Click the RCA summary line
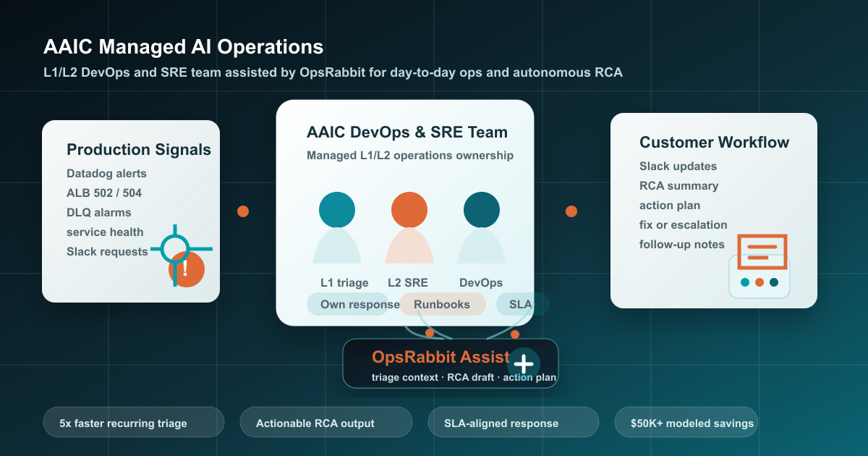The height and width of the screenshot is (456, 868). [678, 186]
